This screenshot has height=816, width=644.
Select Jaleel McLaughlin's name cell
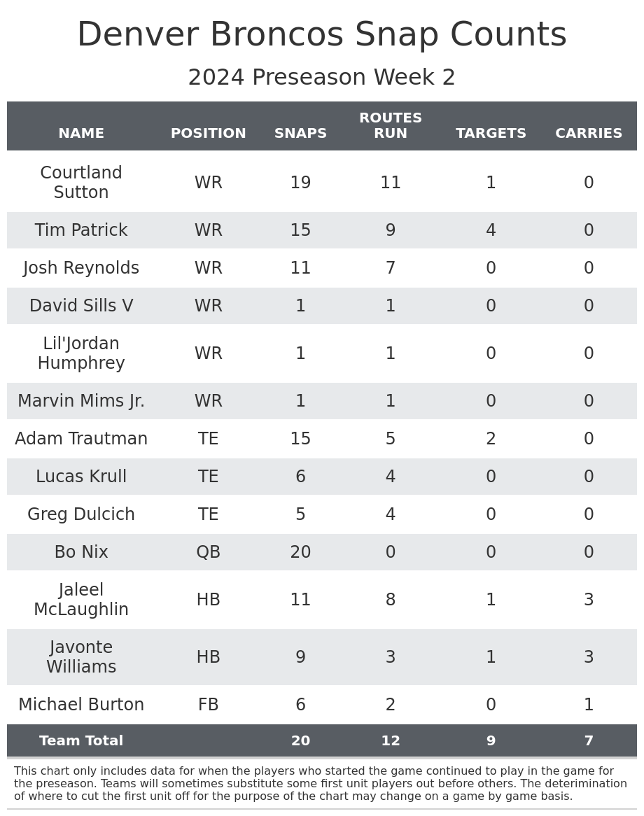coord(81,600)
